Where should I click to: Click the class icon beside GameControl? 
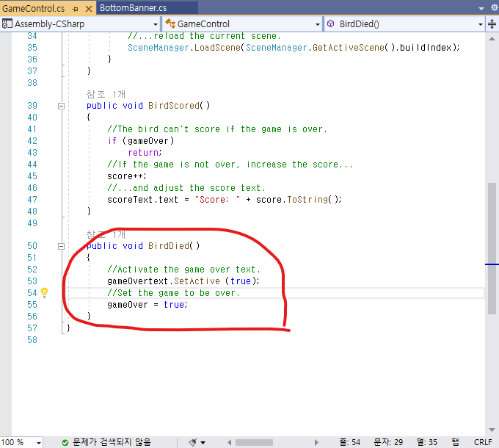[170, 24]
